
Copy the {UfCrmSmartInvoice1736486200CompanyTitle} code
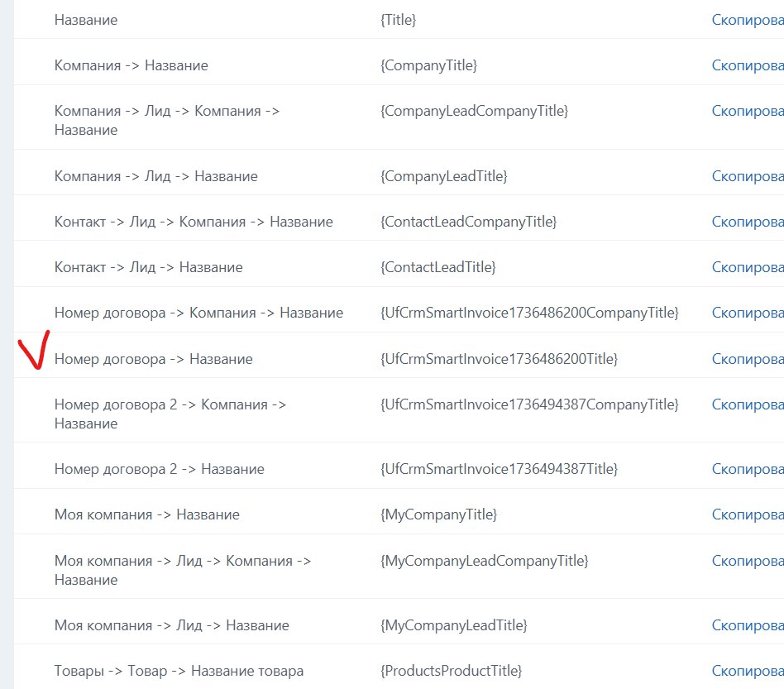tap(748, 313)
